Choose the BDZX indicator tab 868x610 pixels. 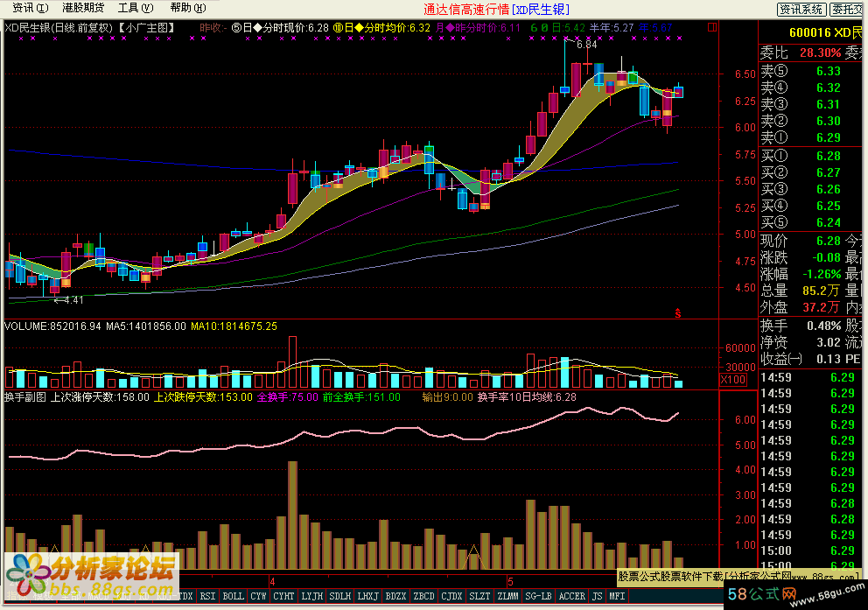coord(395,596)
